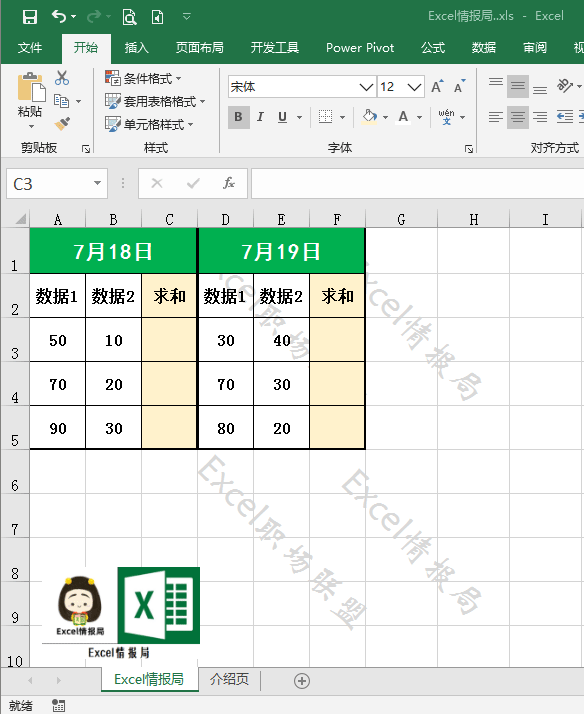This screenshot has height=714, width=584.
Task: Apply cell borders with the border icon
Action: coord(325,117)
